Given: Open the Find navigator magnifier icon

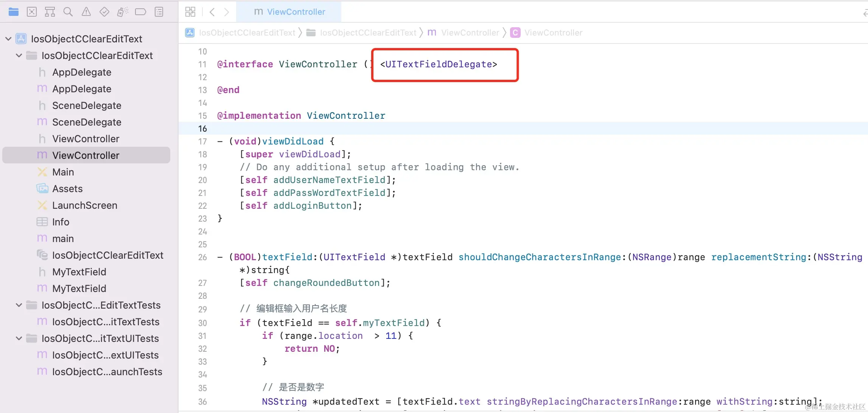Looking at the screenshot, I should click(68, 12).
